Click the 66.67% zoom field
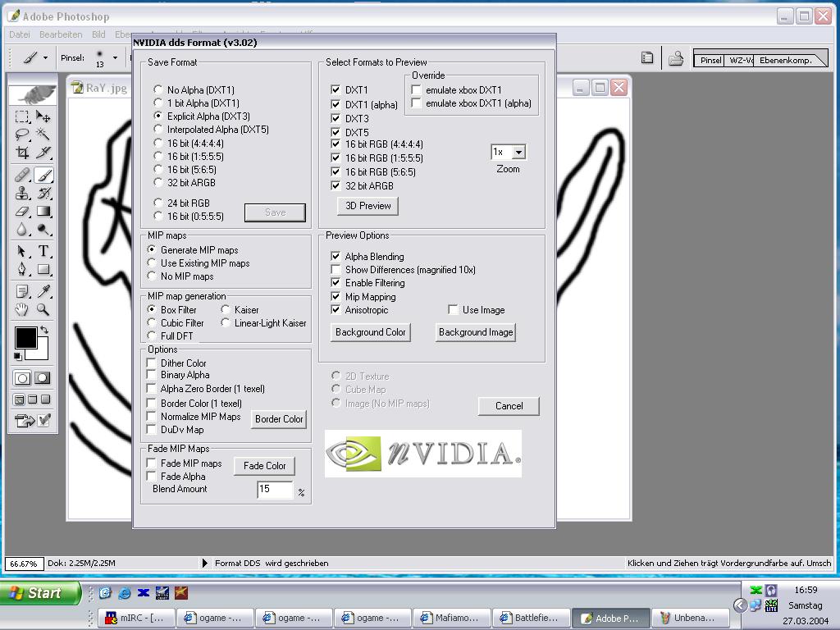This screenshot has height=630, width=840. tap(24, 564)
